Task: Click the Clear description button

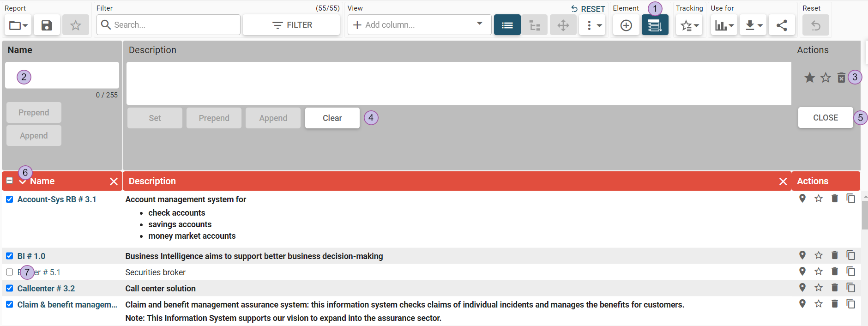Action: pos(332,118)
